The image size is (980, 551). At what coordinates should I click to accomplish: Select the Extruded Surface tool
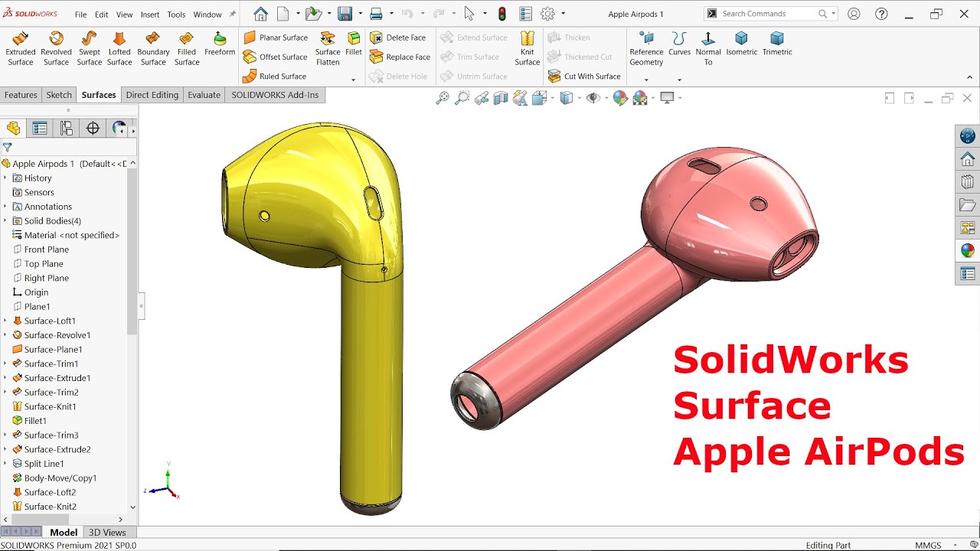pos(21,48)
